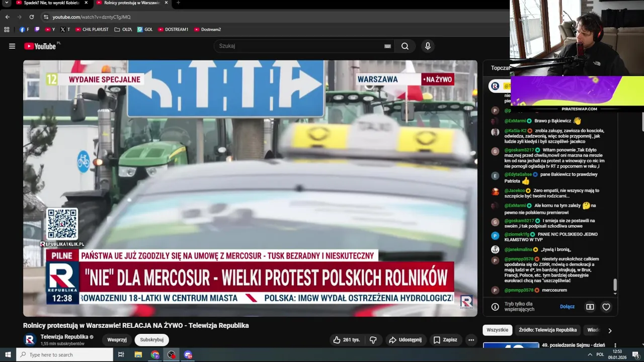The width and height of the screenshot is (644, 362).
Task: Reload the page with the refresh button
Action: pos(31,17)
